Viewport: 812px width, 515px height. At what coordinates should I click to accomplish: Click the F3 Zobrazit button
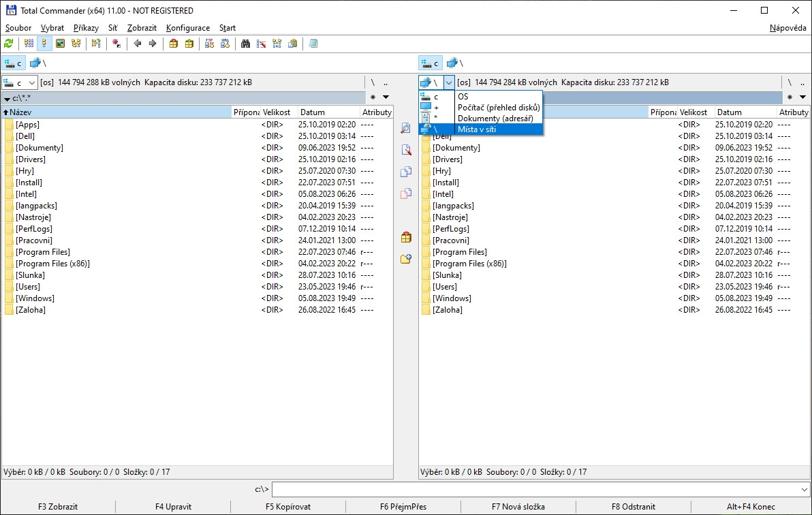[x=58, y=507]
